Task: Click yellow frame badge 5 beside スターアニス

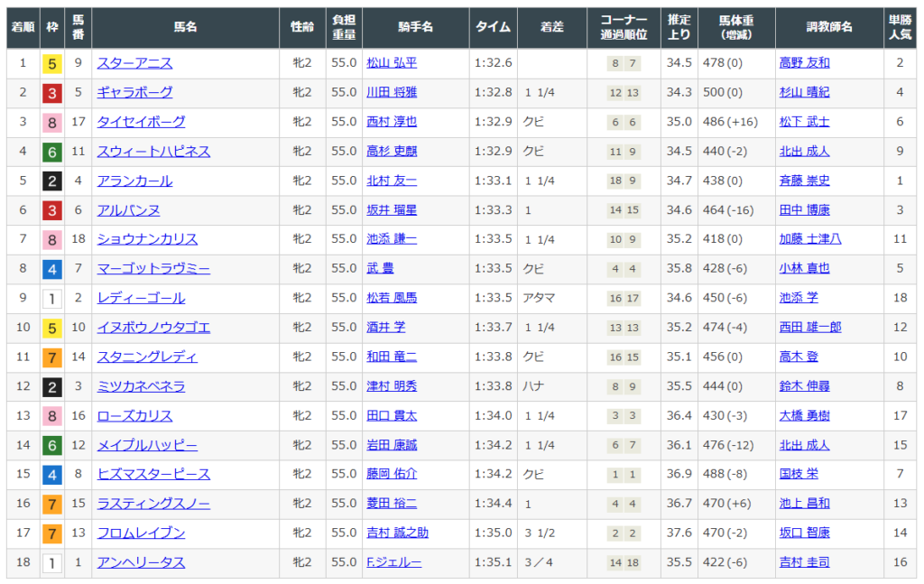Action: click(x=52, y=63)
